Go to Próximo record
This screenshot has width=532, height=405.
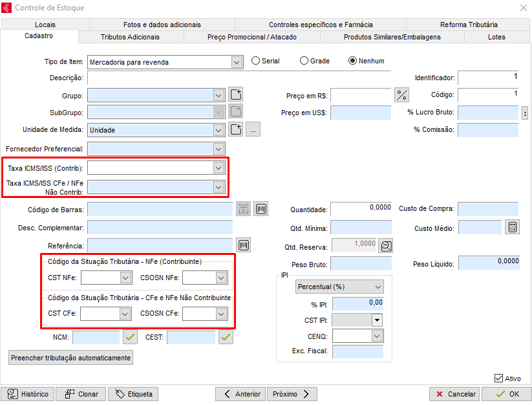coord(292,394)
